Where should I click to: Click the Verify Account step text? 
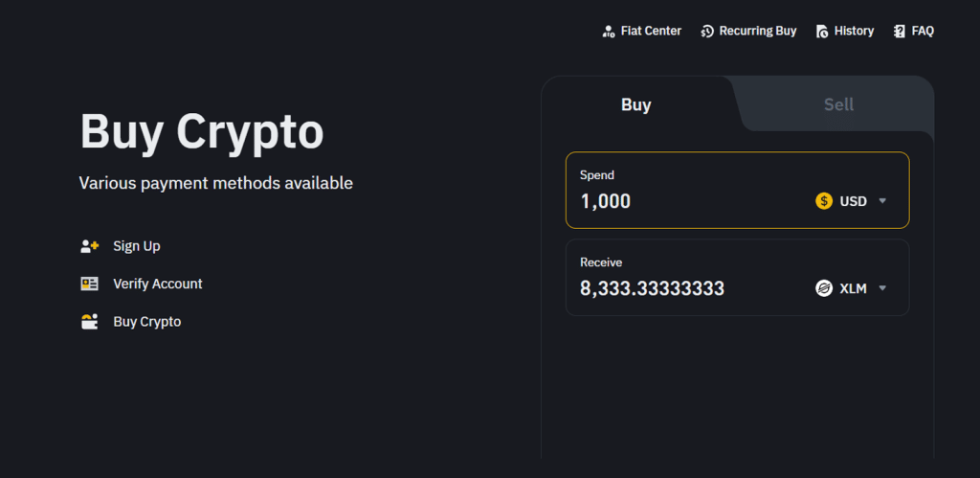tap(158, 284)
